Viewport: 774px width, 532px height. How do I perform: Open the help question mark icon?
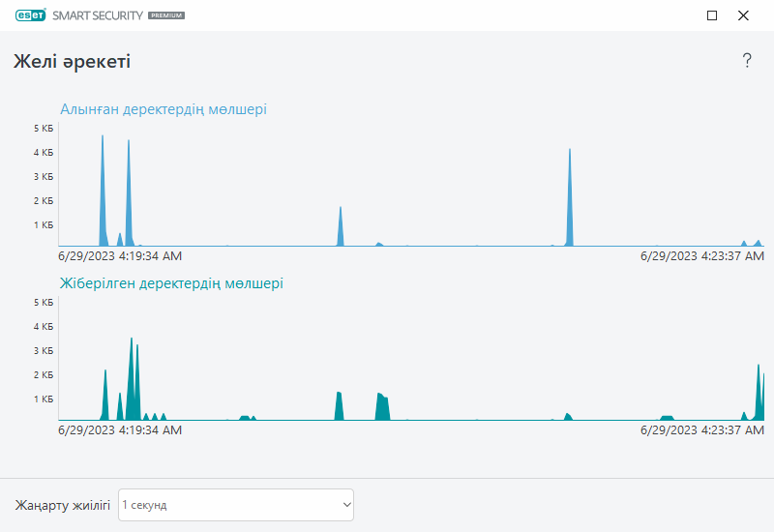click(x=747, y=60)
